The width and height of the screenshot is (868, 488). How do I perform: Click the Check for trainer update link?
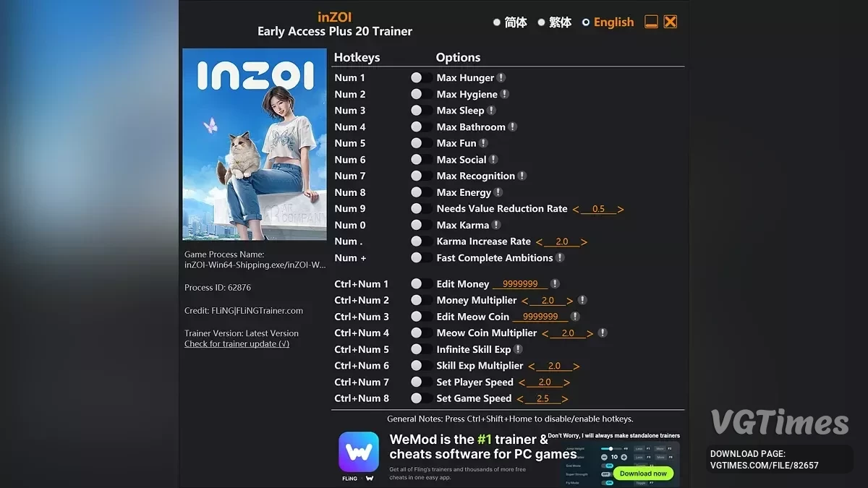pyautogui.click(x=237, y=344)
